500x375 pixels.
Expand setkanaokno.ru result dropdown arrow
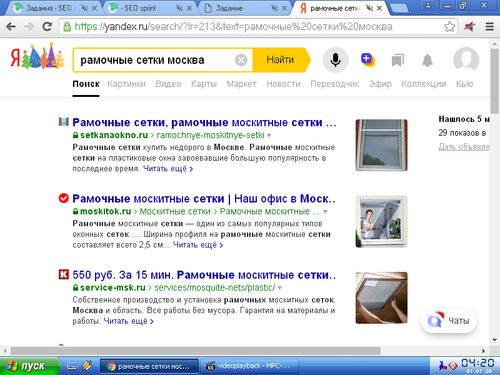(x=269, y=135)
